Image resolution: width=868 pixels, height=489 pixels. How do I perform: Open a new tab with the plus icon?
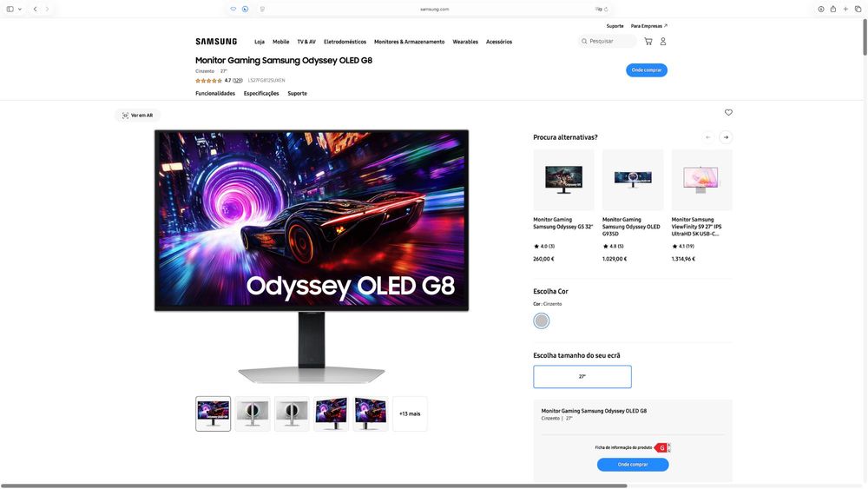[x=845, y=9]
